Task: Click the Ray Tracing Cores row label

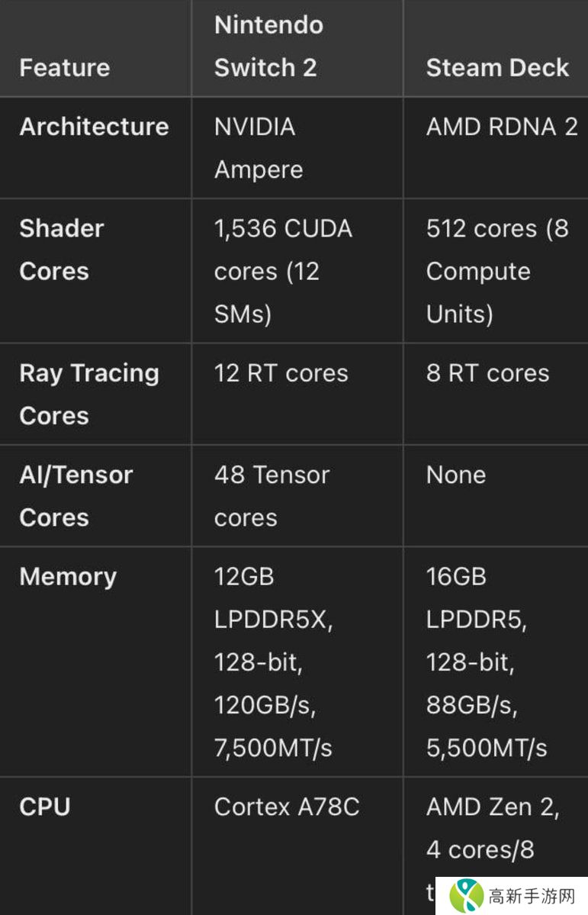Action: pyautogui.click(x=88, y=394)
